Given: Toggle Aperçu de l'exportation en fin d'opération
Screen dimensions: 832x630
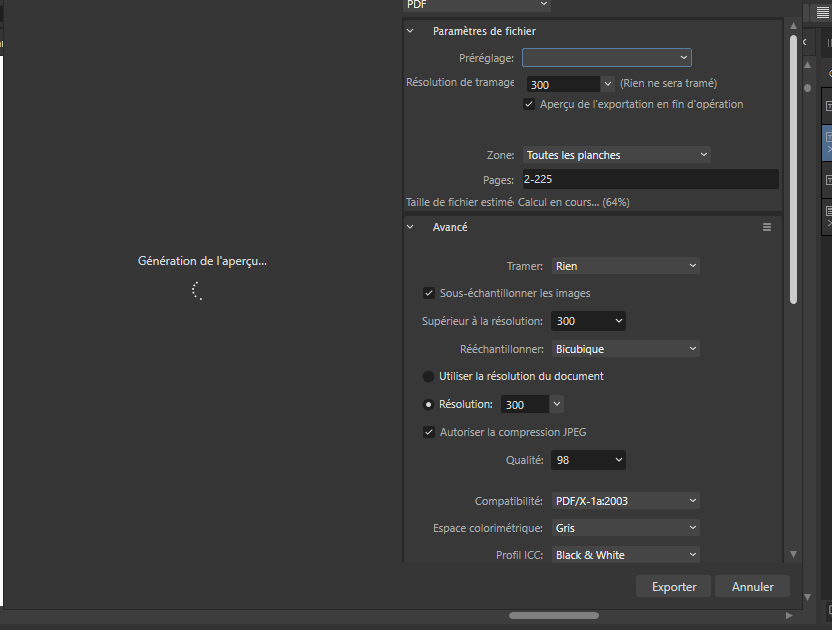Looking at the screenshot, I should coord(529,104).
